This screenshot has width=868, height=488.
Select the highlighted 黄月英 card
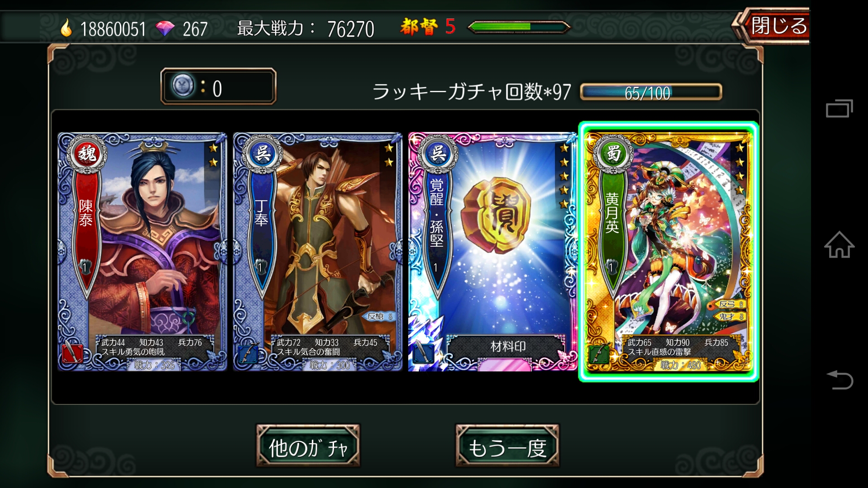[x=668, y=251]
